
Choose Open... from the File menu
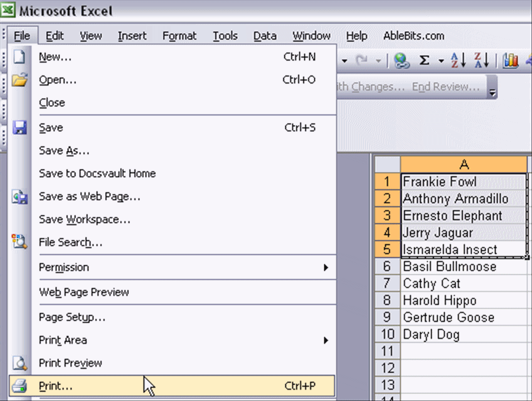coord(172,80)
